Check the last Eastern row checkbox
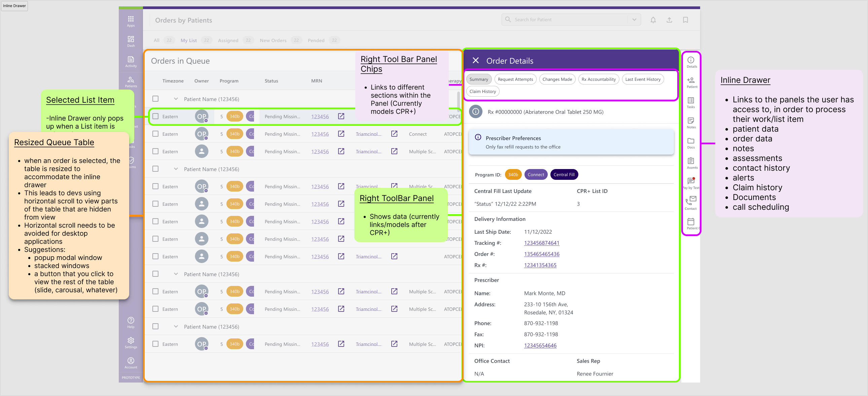The width and height of the screenshot is (868, 396). [155, 344]
